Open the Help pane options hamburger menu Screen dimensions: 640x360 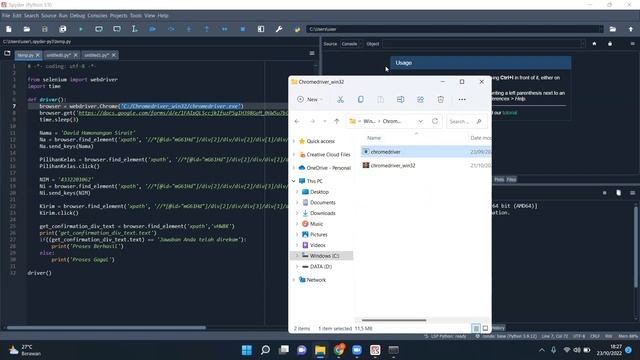tap(632, 44)
